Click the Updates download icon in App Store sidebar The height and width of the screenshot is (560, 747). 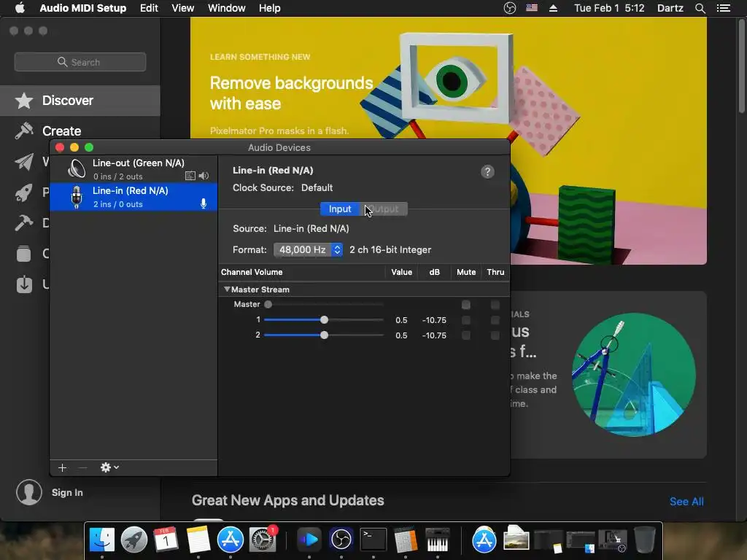click(24, 284)
